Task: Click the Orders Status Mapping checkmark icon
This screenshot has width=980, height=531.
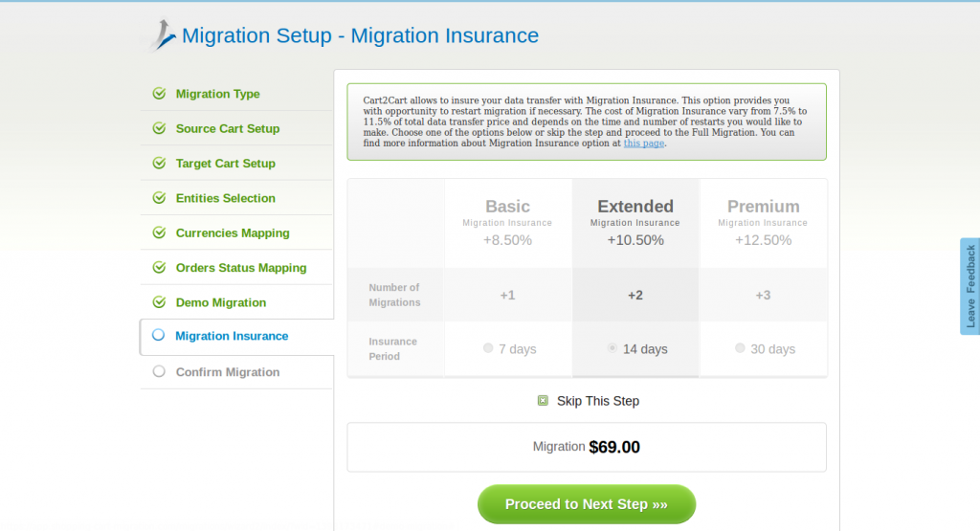Action: click(x=159, y=268)
